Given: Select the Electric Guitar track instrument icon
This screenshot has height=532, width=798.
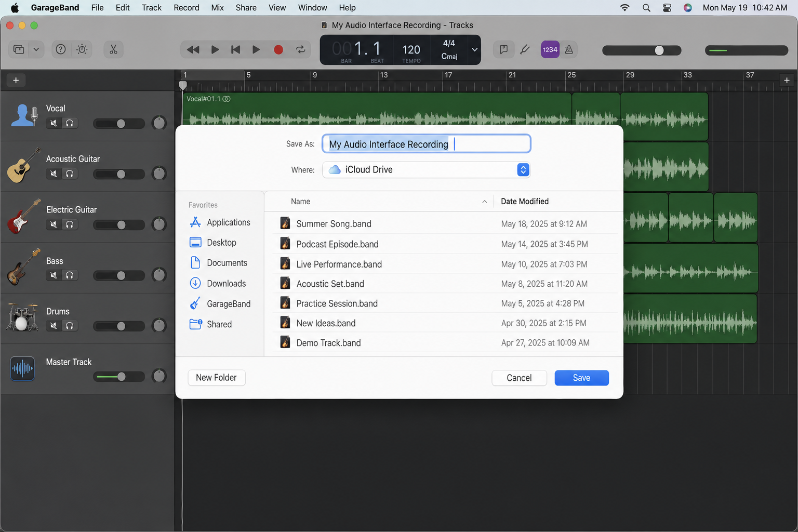Looking at the screenshot, I should [24, 216].
